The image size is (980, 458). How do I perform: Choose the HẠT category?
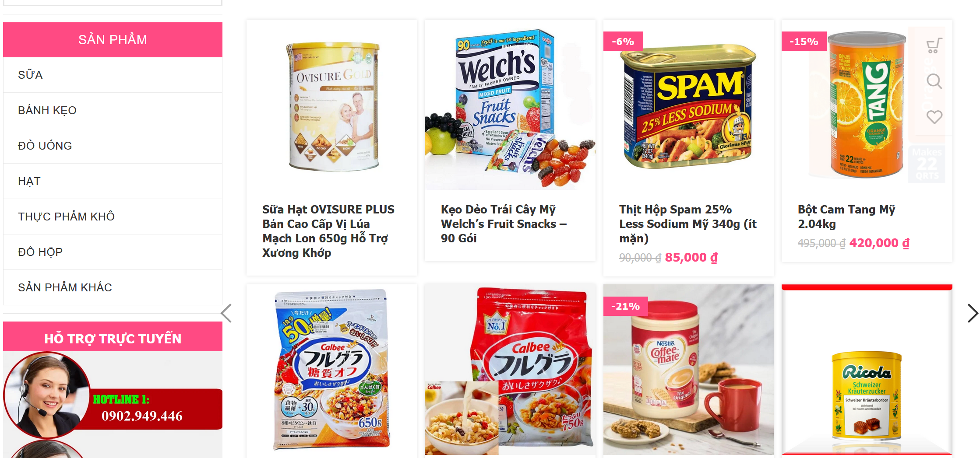tap(113, 181)
